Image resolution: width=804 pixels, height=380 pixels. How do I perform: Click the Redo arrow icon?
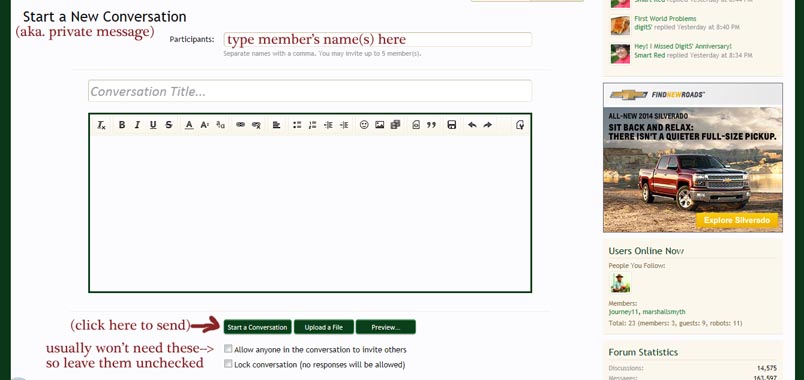[x=488, y=125]
